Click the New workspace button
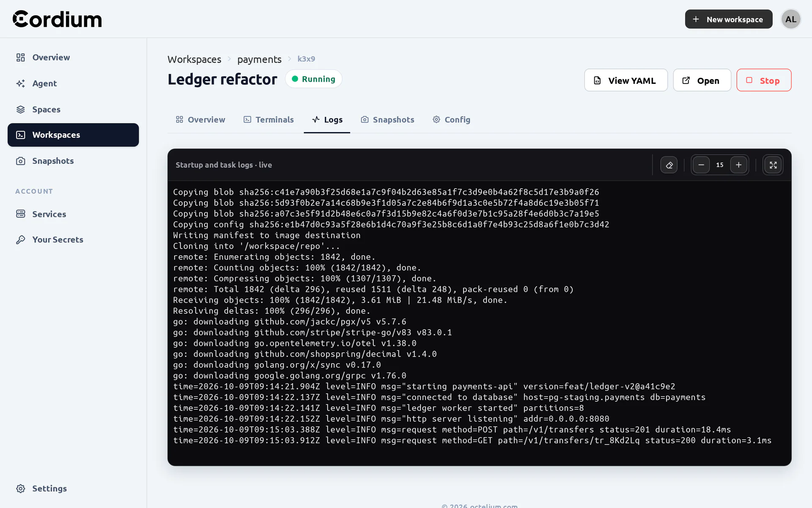 click(x=729, y=19)
